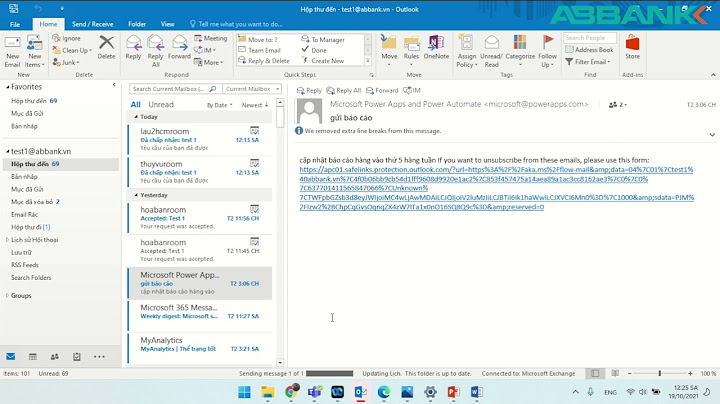Expand the Lịch sử Hội thoại folder
The image size is (720, 404).
7,240
